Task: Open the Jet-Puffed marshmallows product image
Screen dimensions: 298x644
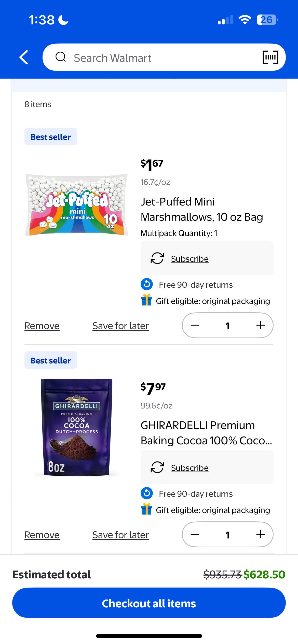Action: [76, 205]
